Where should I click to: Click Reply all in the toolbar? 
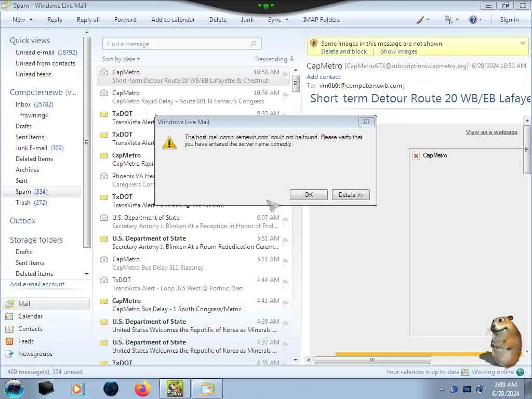(x=88, y=20)
